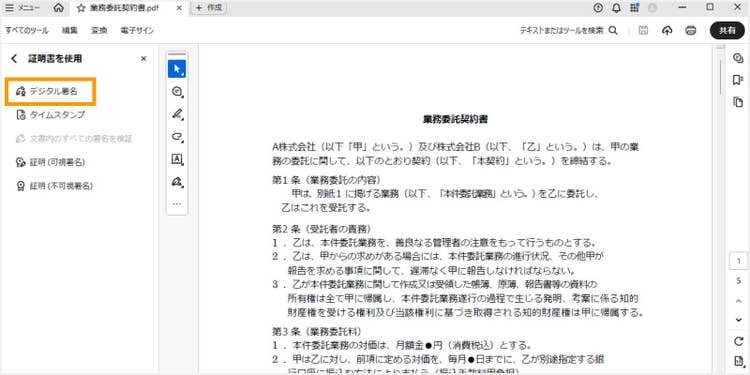This screenshot has height=375, width=750.
Task: Click the heading 第1条（業務委託の内容）
Action: [327, 180]
